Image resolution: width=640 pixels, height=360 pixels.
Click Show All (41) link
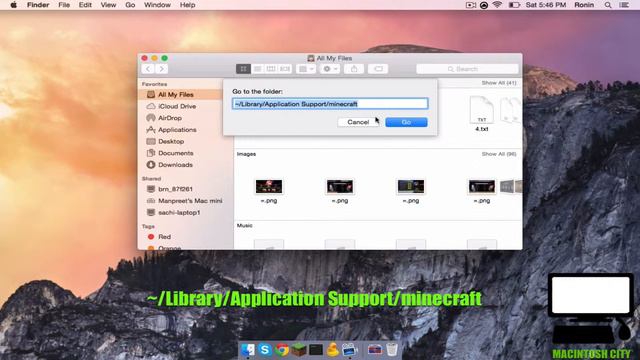point(499,83)
